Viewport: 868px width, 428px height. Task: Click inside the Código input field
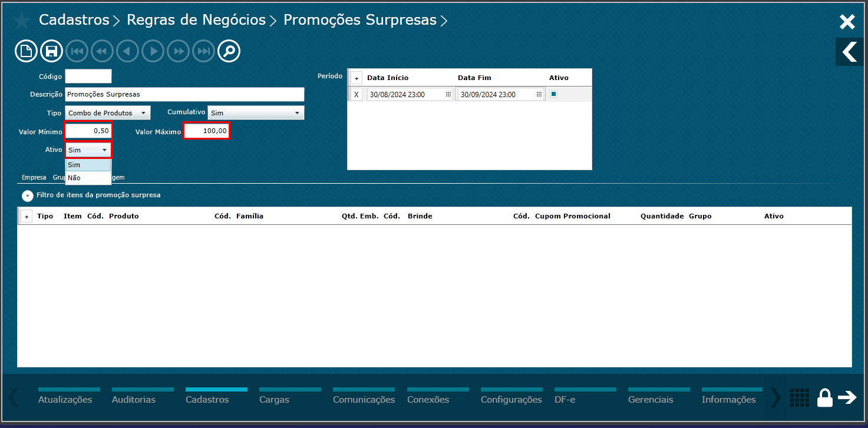point(88,76)
